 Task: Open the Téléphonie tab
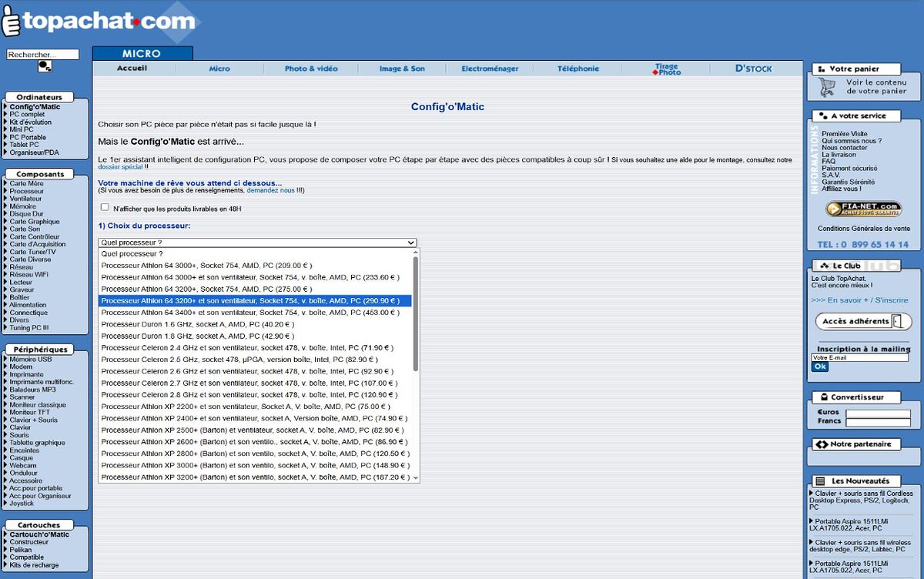click(578, 69)
